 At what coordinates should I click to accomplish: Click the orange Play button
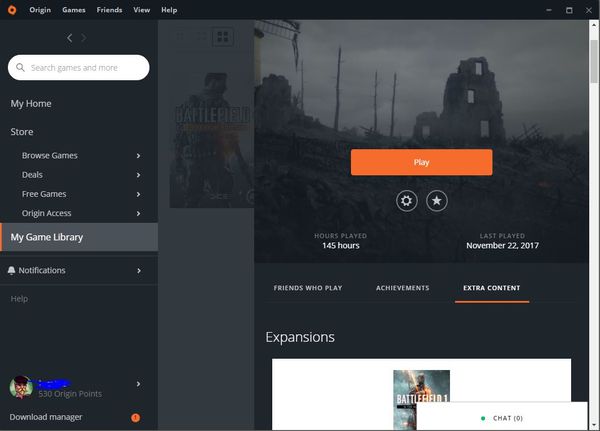click(x=421, y=162)
